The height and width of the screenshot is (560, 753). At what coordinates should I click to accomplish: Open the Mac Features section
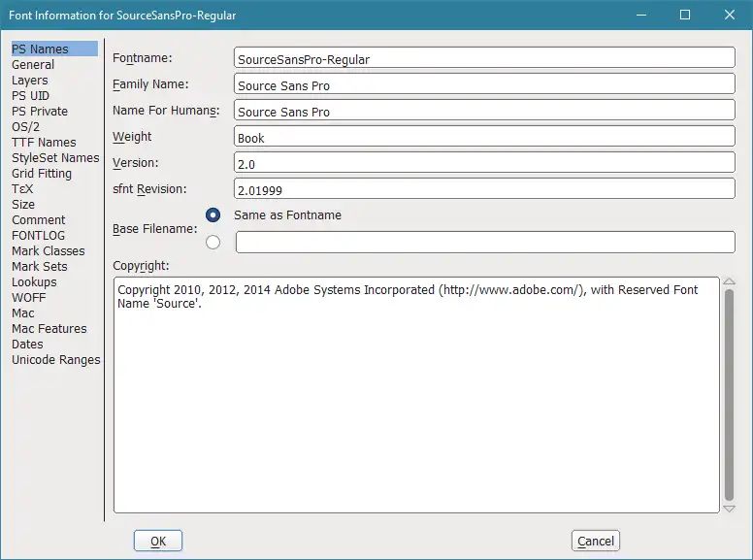tap(49, 328)
